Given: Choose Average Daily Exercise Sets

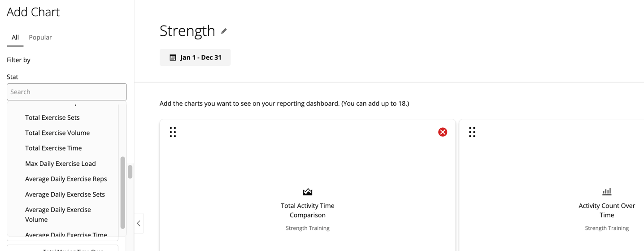Looking at the screenshot, I should pos(65,194).
